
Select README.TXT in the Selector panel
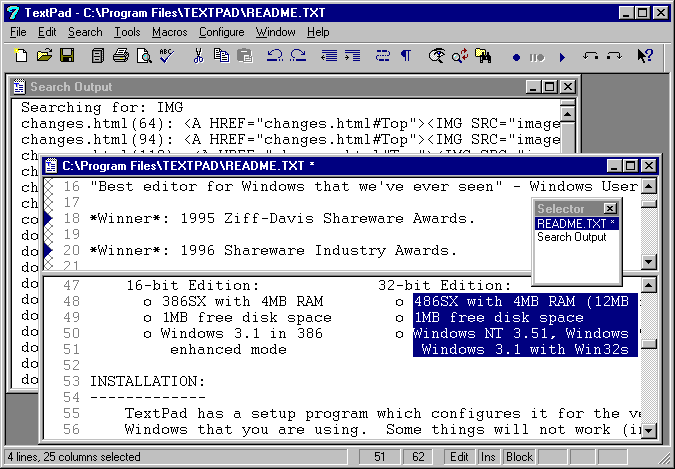(x=577, y=224)
